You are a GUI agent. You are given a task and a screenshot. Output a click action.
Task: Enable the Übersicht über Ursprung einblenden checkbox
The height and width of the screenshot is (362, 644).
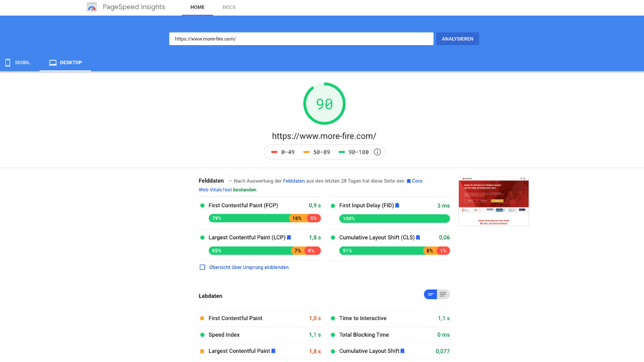202,267
